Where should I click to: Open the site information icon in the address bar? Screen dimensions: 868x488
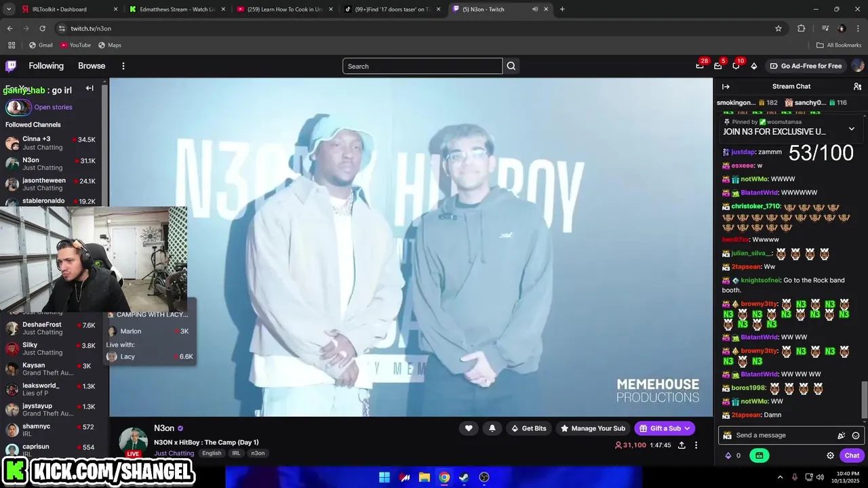62,28
